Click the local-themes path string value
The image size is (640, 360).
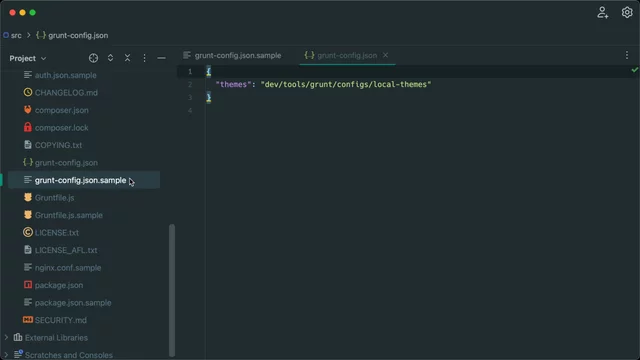tap(346, 84)
